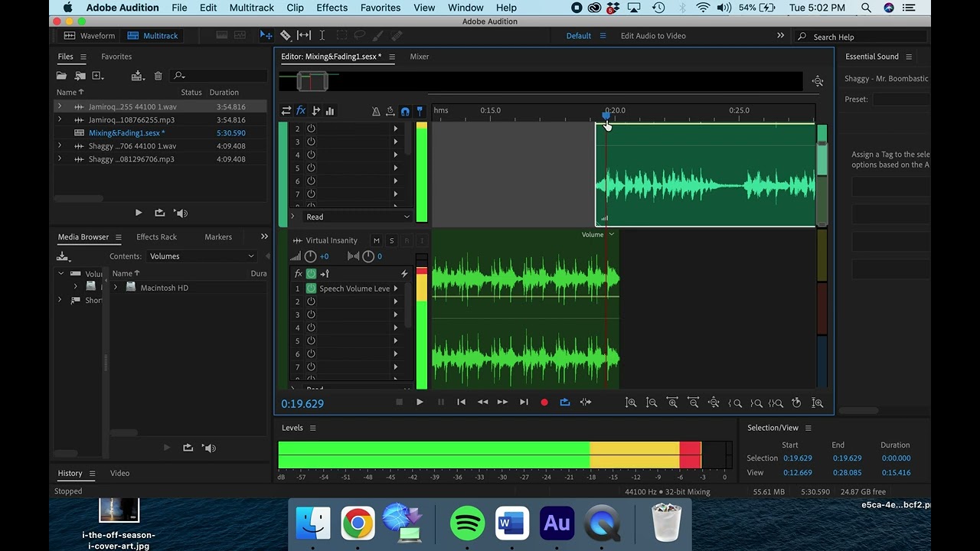Click Insert into Multitrack icon in Files panel
The width and height of the screenshot is (980, 551).
coord(137,76)
